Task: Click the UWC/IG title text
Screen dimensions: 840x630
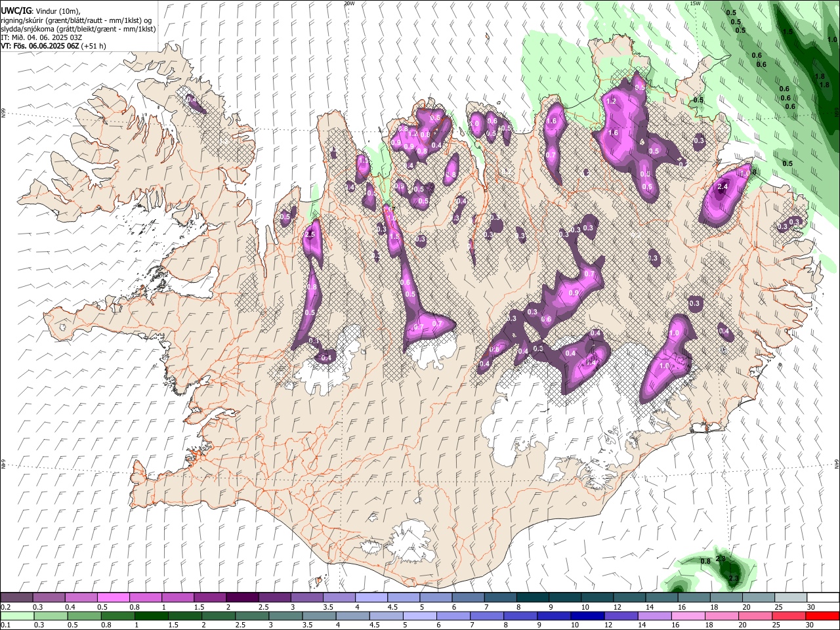Action: (16, 10)
